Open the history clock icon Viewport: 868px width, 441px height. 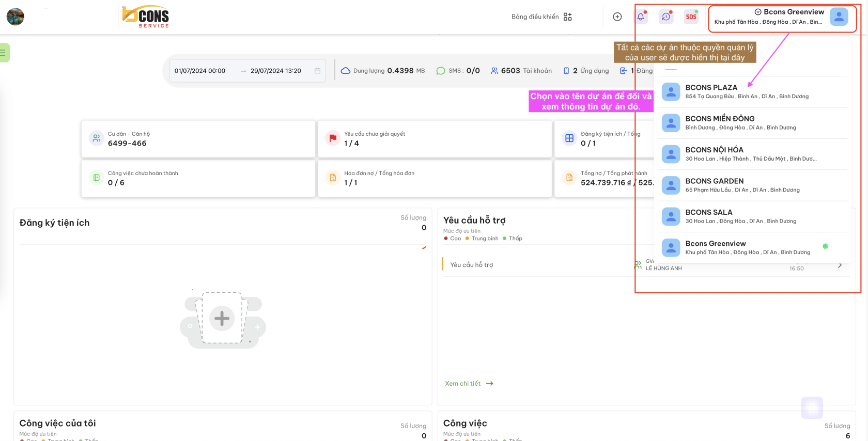point(666,17)
